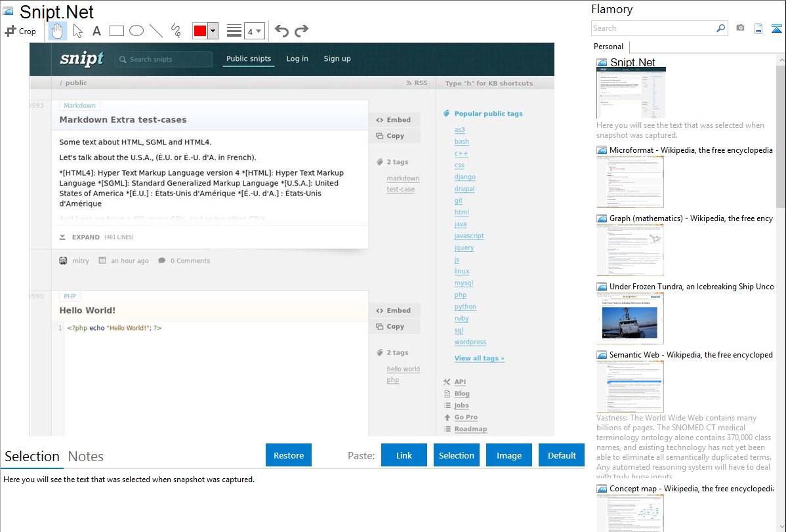Open the Snipt.Net snapshot thumbnail
The width and height of the screenshot is (786, 532).
pyautogui.click(x=631, y=92)
